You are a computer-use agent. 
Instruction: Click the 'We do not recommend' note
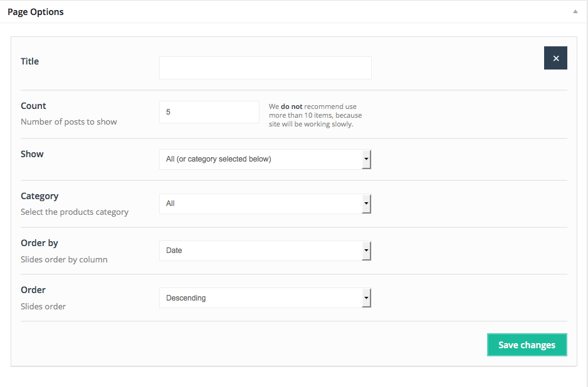[x=315, y=115]
